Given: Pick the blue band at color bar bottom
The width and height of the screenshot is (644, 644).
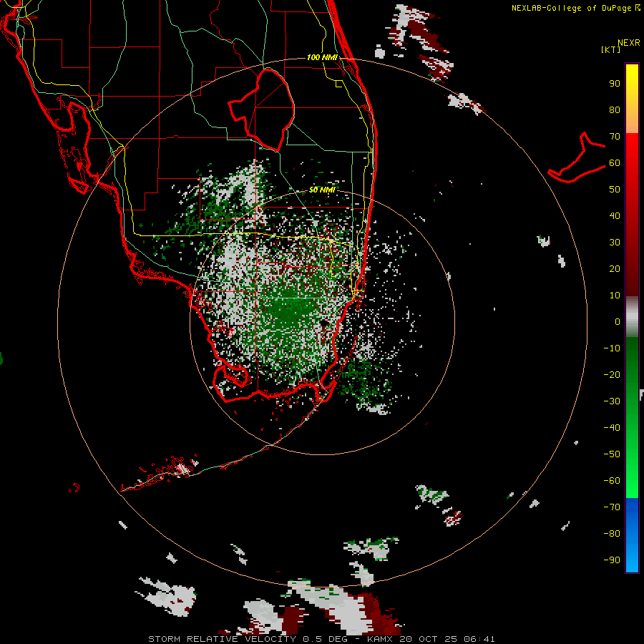Looking at the screenshot, I should pyautogui.click(x=632, y=535).
